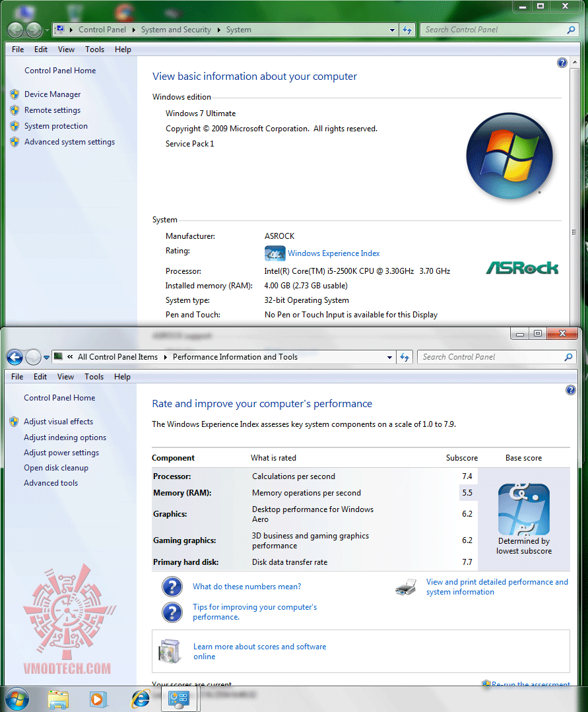Open Help menu in Performance window

122,377
